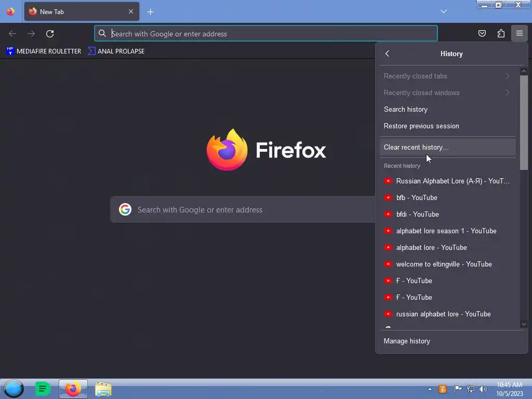Open the list all tabs chevron

tap(444, 11)
